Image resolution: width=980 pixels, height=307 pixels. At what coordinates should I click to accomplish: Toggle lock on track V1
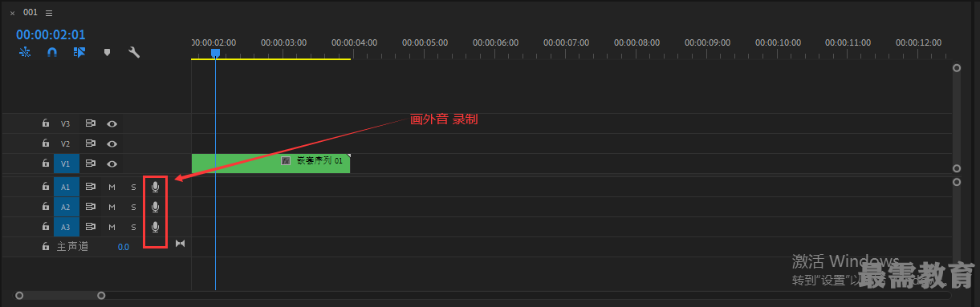(46, 164)
